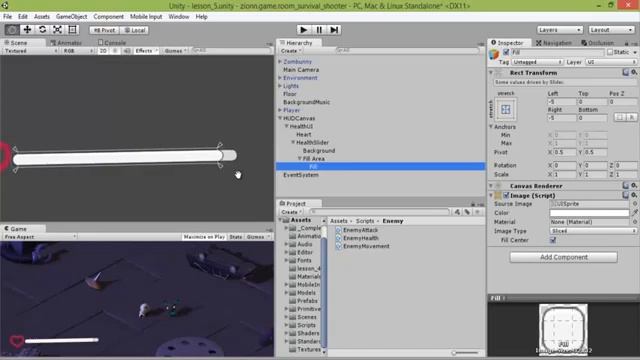Toggle Local handle rotation button
The height and width of the screenshot is (360, 640).
click(134, 30)
